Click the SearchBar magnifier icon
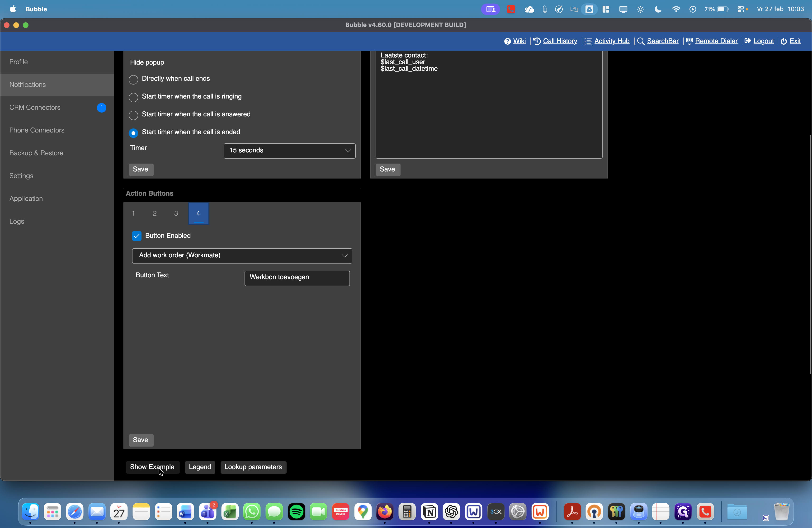This screenshot has height=528, width=812. click(641, 41)
